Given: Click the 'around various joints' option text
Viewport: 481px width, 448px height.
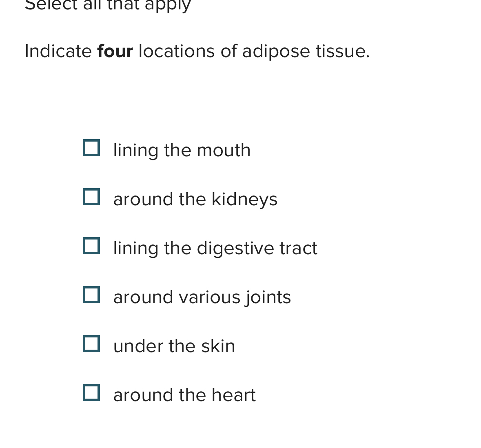Looking at the screenshot, I should (x=202, y=297).
